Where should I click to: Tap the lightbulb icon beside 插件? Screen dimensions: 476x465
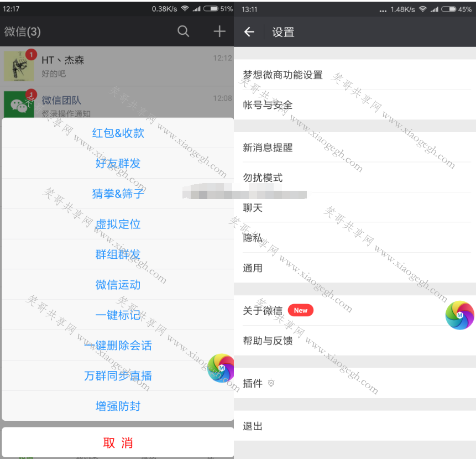coord(271,383)
